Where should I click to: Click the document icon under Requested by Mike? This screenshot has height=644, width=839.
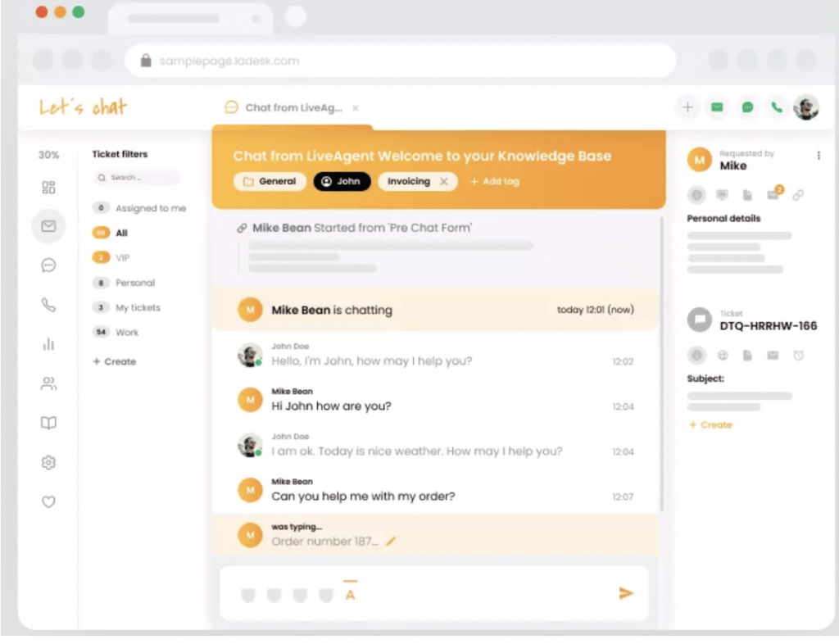point(747,195)
